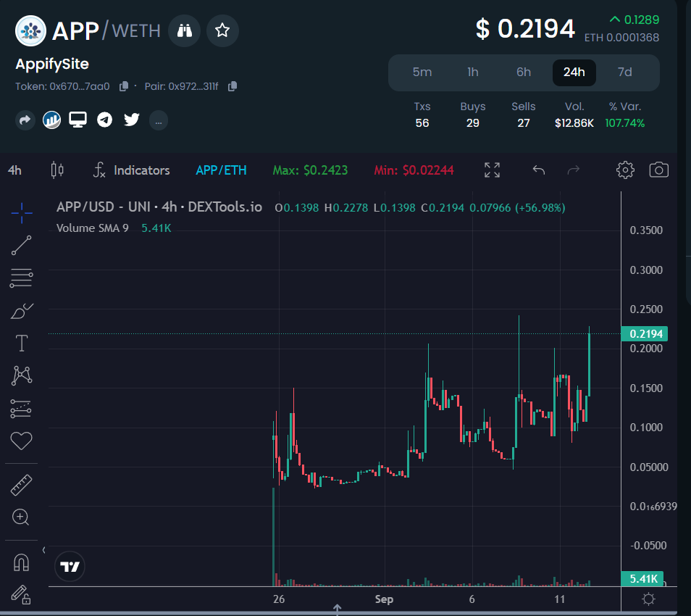The height and width of the screenshot is (616, 691).
Task: Open the Telegram link icon
Action: coord(104,120)
